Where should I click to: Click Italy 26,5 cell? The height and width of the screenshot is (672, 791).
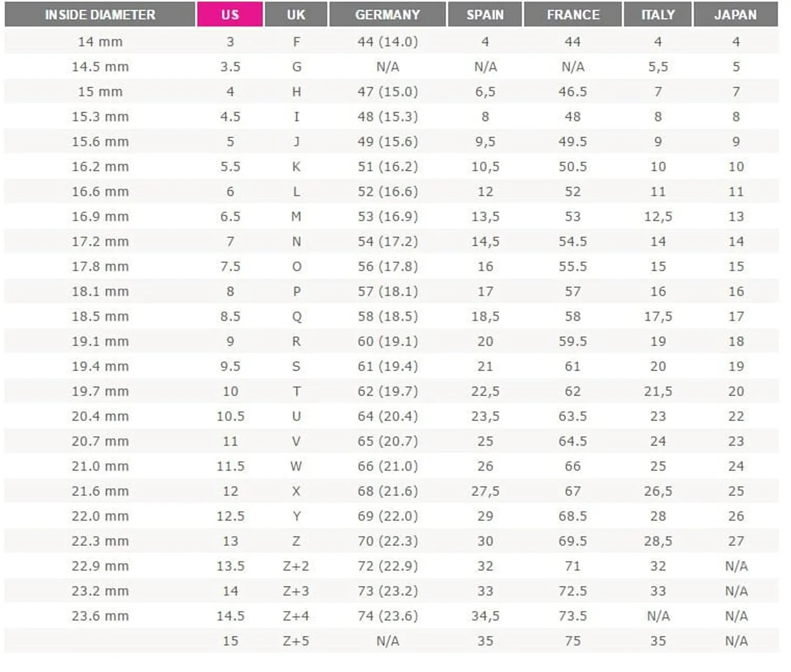658,491
